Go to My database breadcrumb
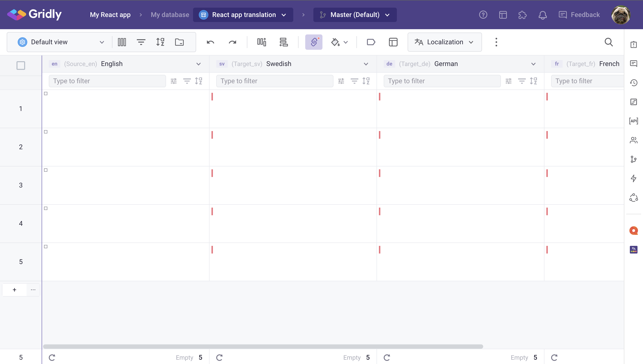This screenshot has width=643, height=364. click(170, 15)
